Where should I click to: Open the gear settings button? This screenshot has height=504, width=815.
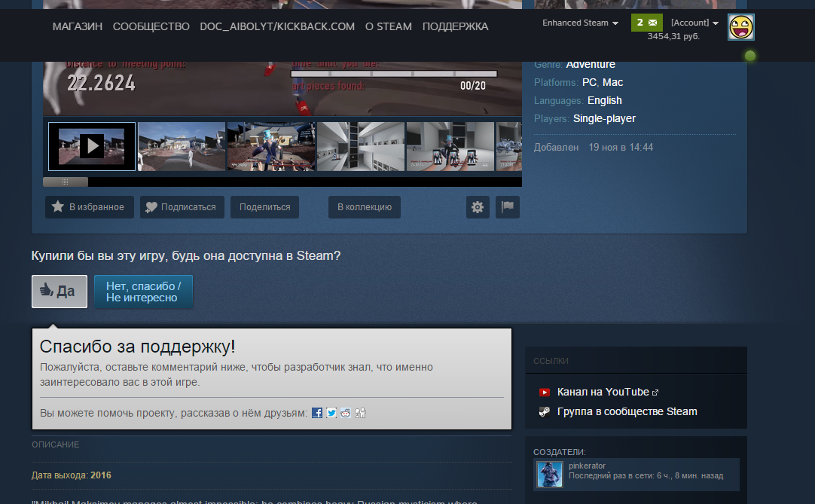[x=478, y=207]
